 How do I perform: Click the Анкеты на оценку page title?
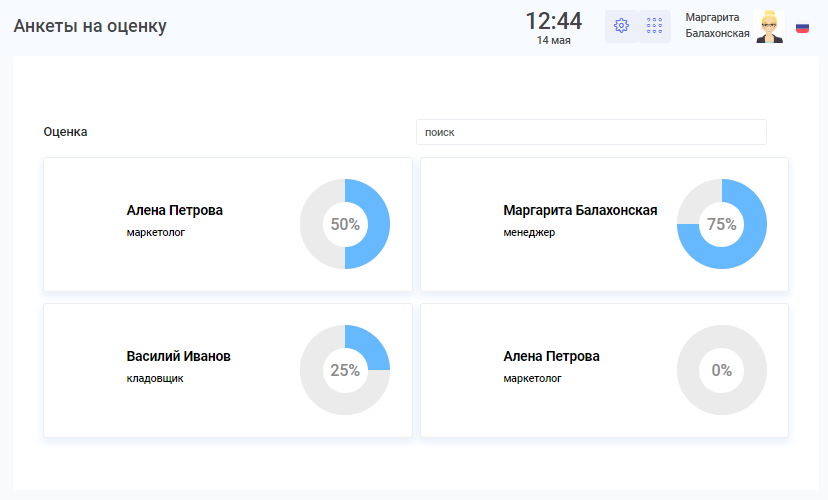90,26
